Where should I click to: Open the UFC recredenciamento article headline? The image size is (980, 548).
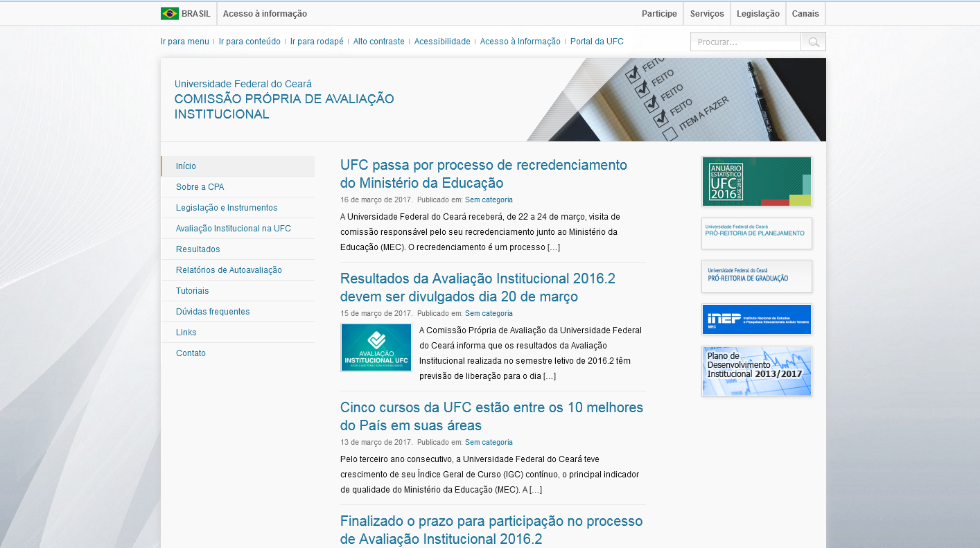484,174
